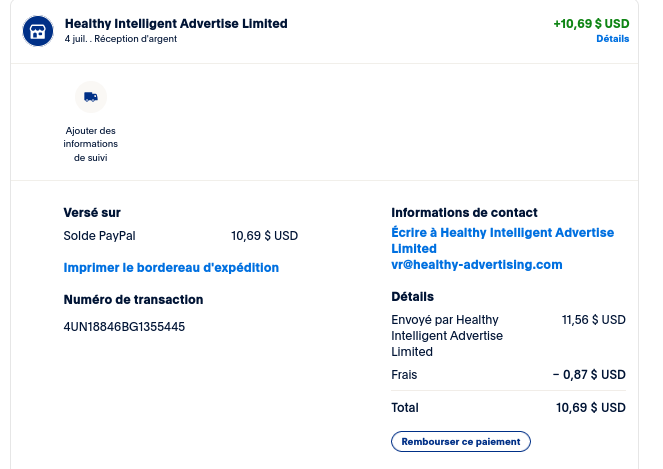The width and height of the screenshot is (663, 469).
Task: Open Imprimer le bordereau d'expédition link
Action: pyautogui.click(x=171, y=268)
